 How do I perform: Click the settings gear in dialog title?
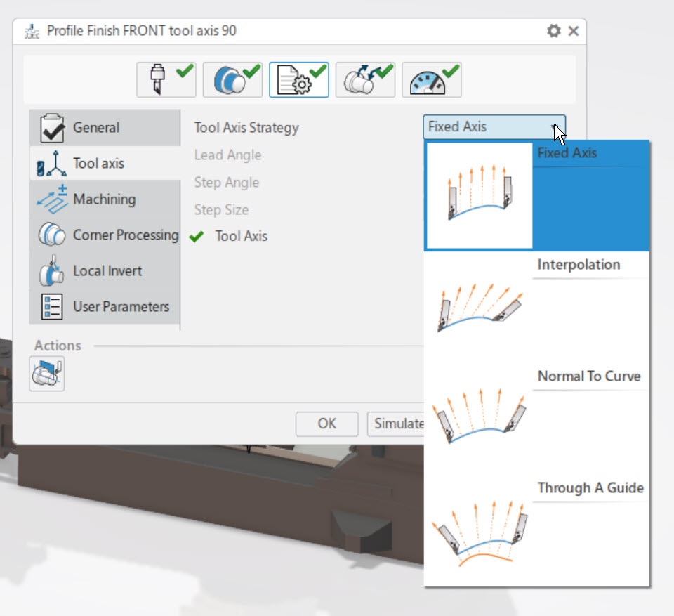point(554,30)
